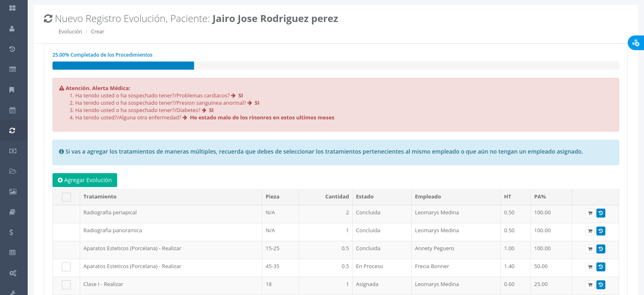Click cart icon for piece 45-35 row
644x295 pixels.
(590, 267)
